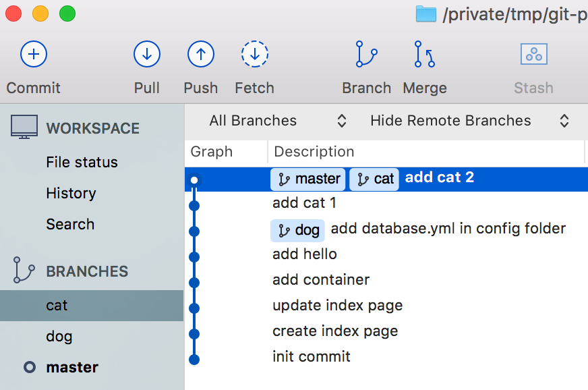Switch to History view in sidebar

[71, 193]
